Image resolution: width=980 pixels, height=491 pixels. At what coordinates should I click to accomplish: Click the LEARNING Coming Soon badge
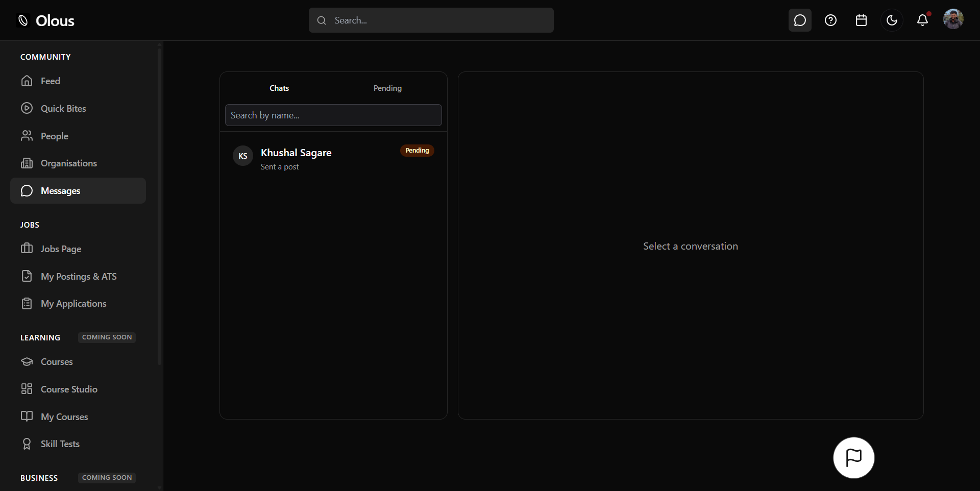point(107,337)
